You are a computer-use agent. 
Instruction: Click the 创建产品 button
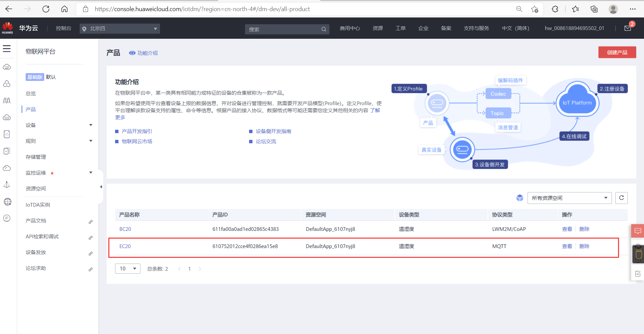pos(617,52)
